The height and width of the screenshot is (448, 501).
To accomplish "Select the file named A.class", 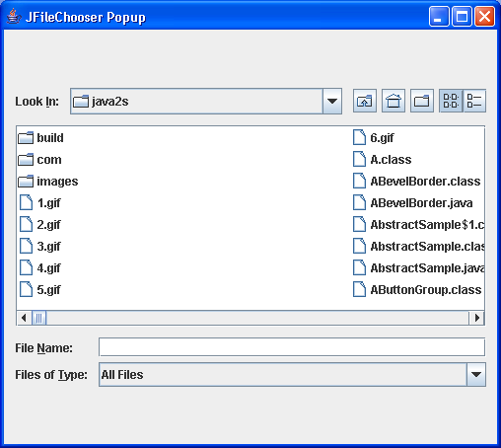I will (x=391, y=160).
